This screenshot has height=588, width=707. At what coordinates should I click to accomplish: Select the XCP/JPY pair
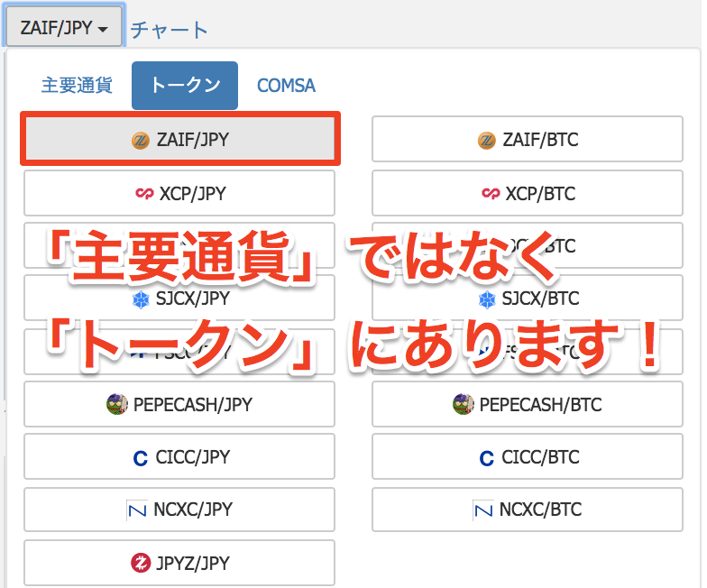tap(179, 193)
